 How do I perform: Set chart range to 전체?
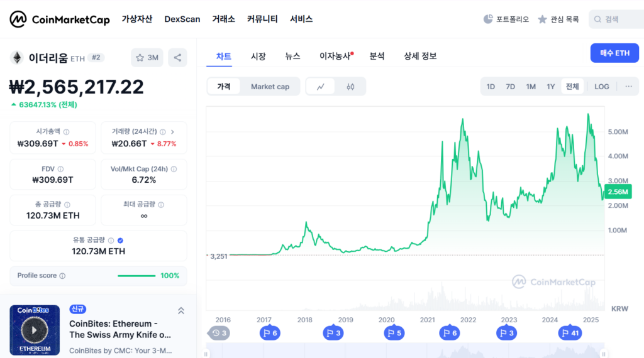coord(572,87)
